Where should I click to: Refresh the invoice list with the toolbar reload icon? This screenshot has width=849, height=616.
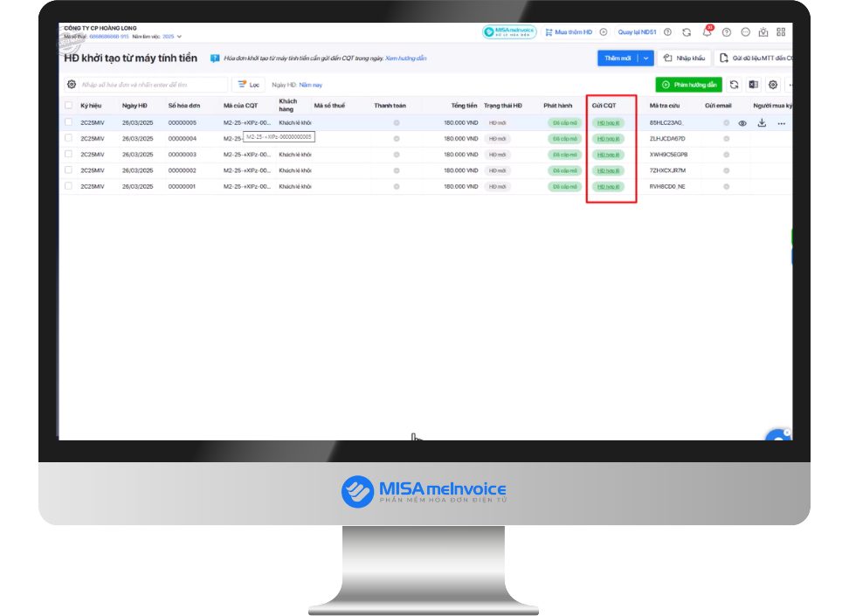coord(734,85)
